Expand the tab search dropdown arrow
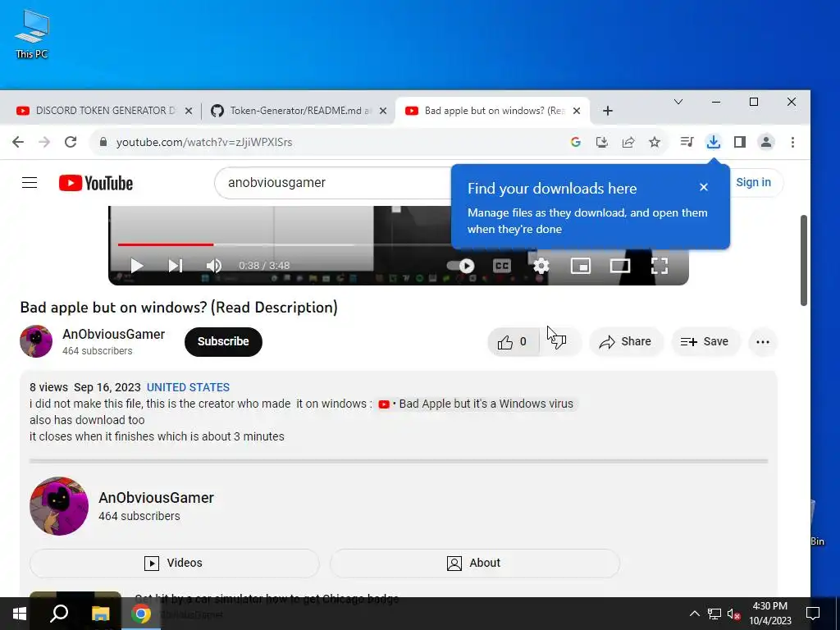 coord(678,102)
